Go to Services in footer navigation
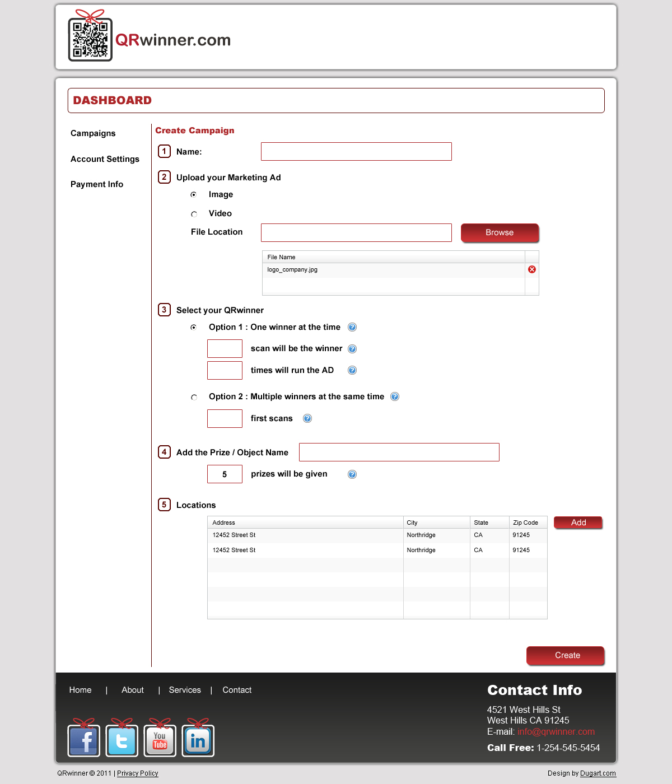The height and width of the screenshot is (784, 672). [x=185, y=690]
